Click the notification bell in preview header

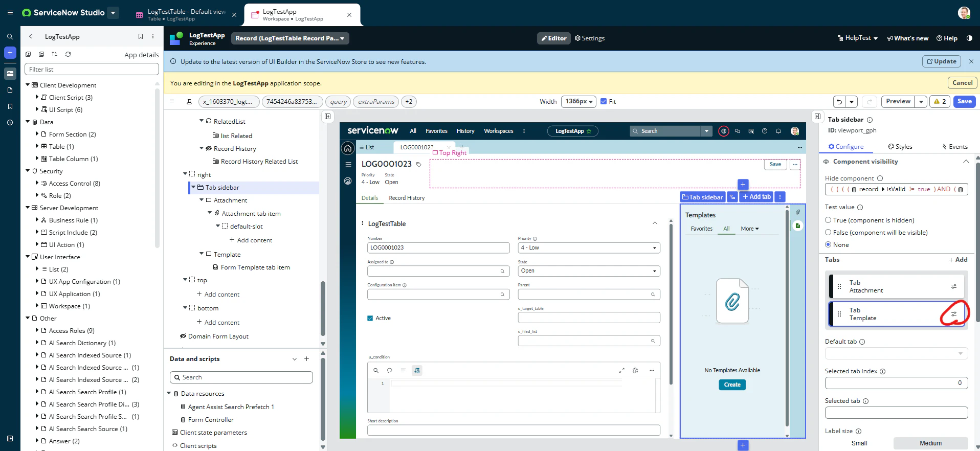point(778,131)
